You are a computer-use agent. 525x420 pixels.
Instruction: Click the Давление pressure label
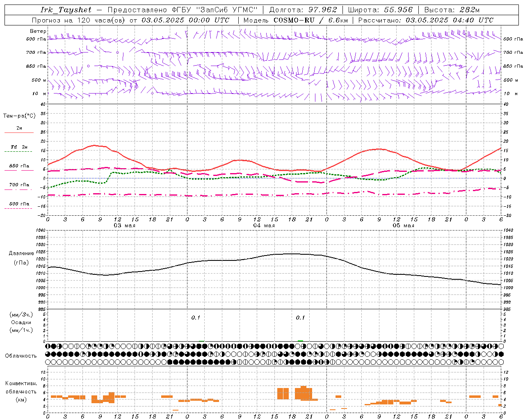(x=21, y=253)
